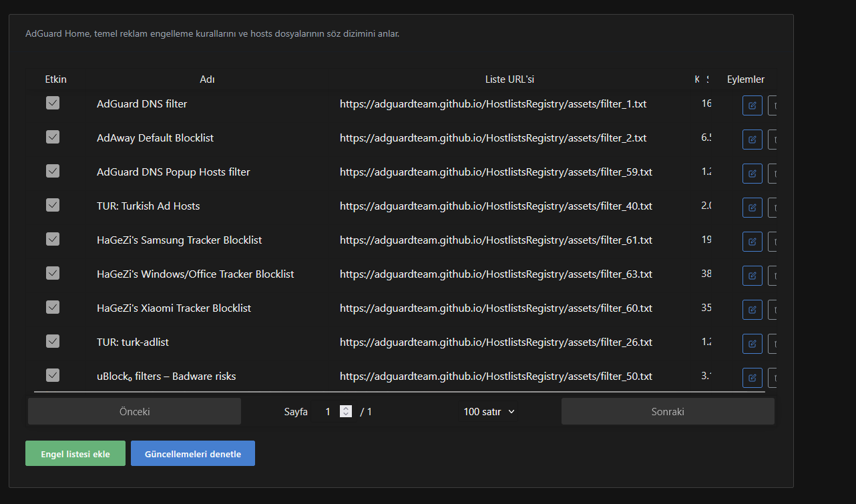
Task: Select the AdGuard DNS filter name
Action: (142, 104)
